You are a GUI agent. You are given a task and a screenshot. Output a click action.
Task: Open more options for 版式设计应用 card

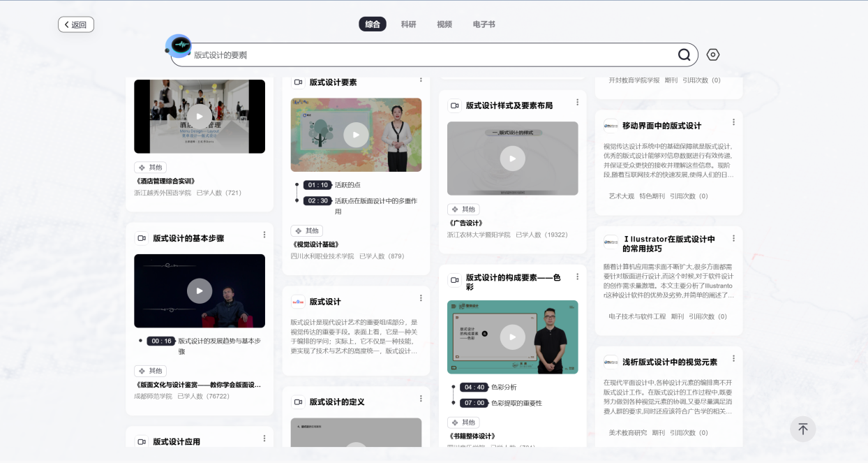point(264,439)
